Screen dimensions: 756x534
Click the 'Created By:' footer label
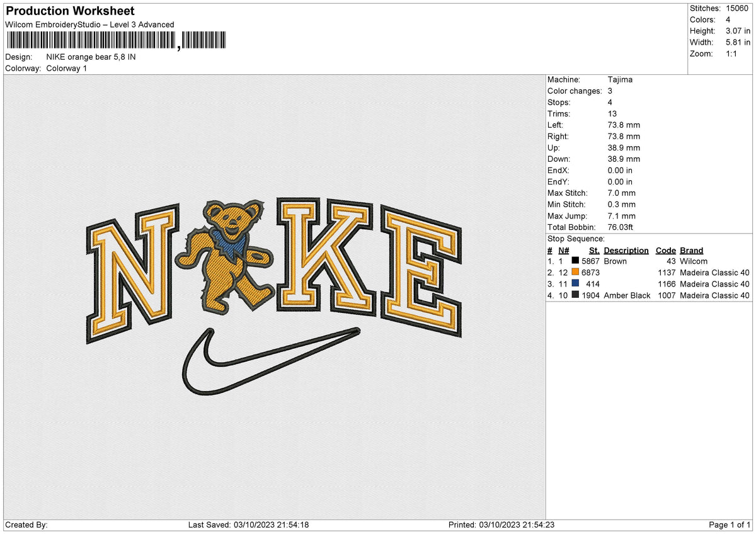click(x=26, y=525)
